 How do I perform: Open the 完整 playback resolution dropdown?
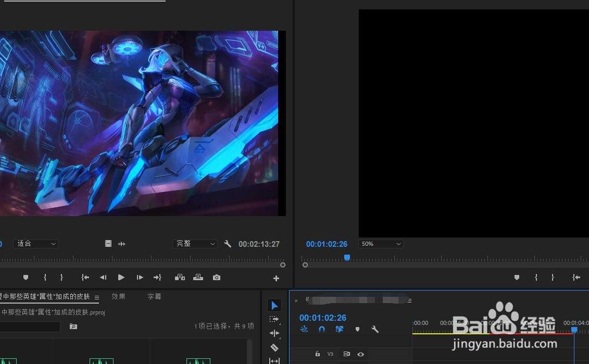click(x=195, y=244)
